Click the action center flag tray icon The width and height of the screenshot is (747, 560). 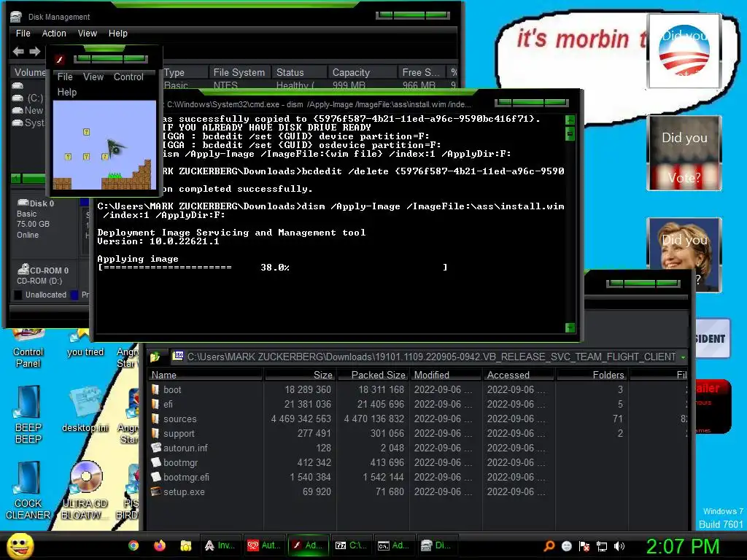click(x=584, y=546)
